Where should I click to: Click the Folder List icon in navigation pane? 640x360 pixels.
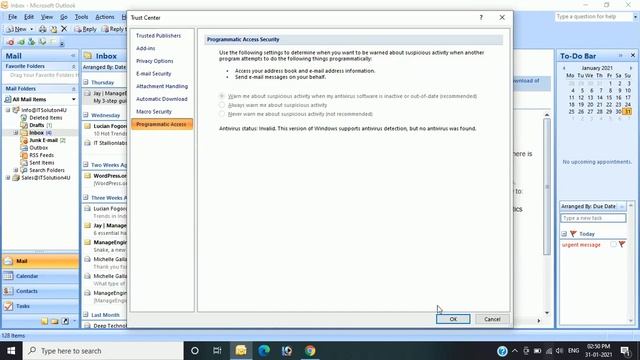[55, 321]
